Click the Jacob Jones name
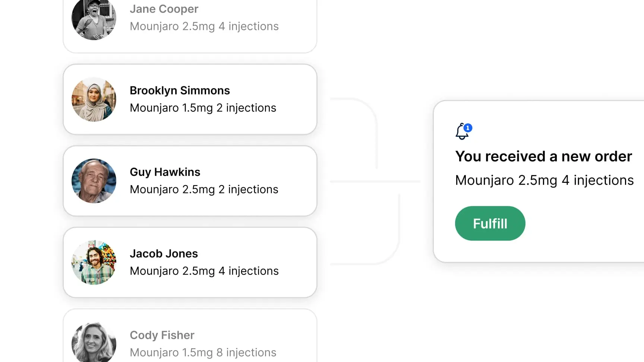The image size is (644, 362). [x=164, y=254]
